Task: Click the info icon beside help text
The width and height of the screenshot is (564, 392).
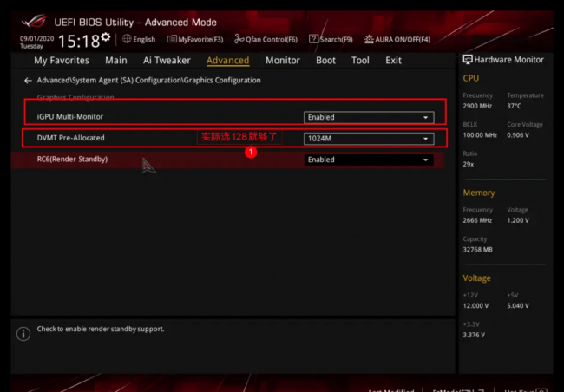Action: coord(23,334)
